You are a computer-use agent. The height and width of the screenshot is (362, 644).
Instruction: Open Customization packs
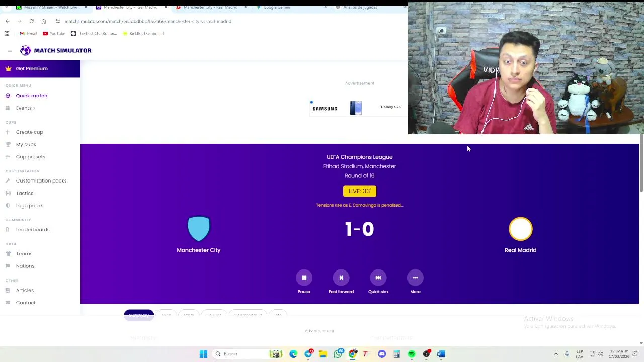(41, 180)
